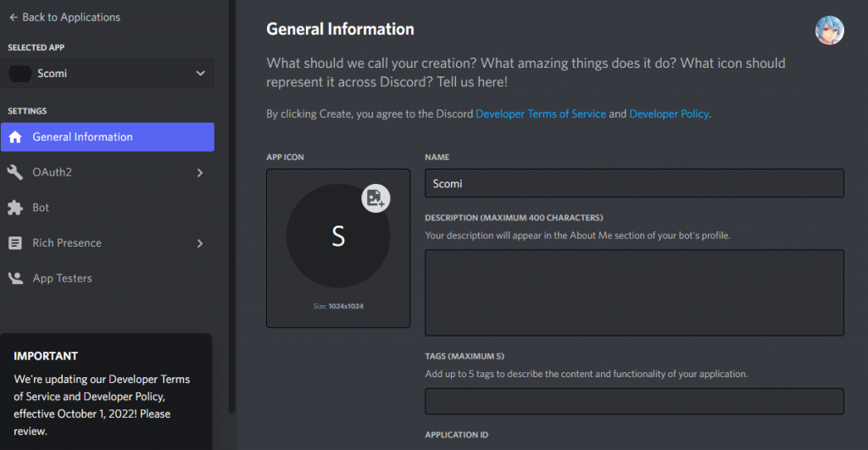
Task: Click the Description text area
Action: [x=634, y=293]
